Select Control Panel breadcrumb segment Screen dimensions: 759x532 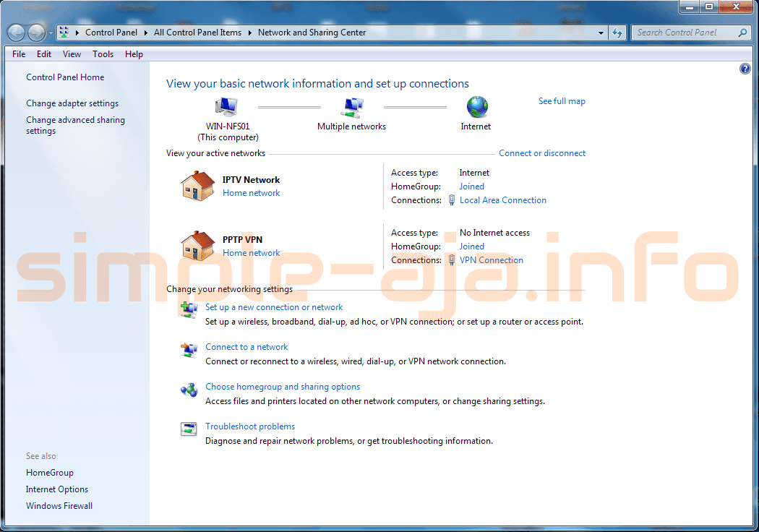click(x=111, y=33)
